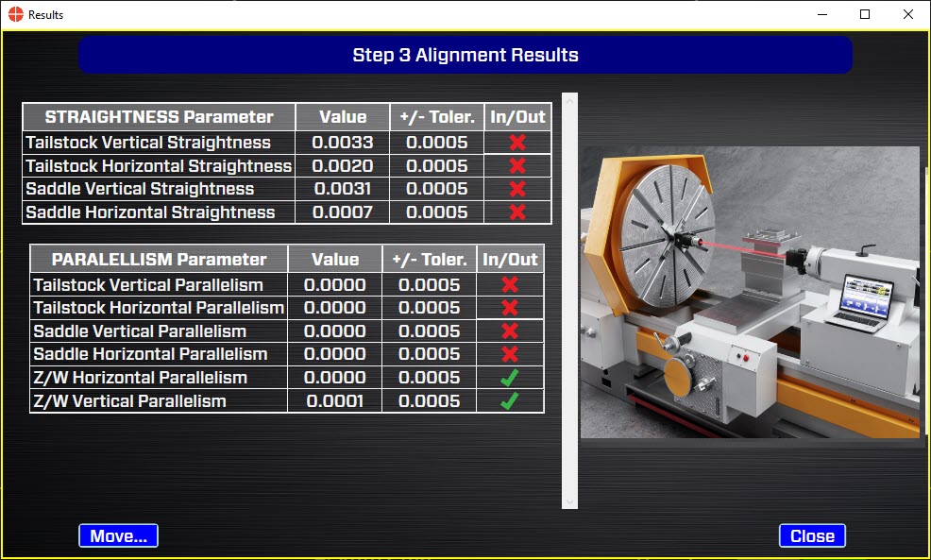The height and width of the screenshot is (560, 931).
Task: Click value 0.0033 in straightness table
Action: pyautogui.click(x=343, y=143)
